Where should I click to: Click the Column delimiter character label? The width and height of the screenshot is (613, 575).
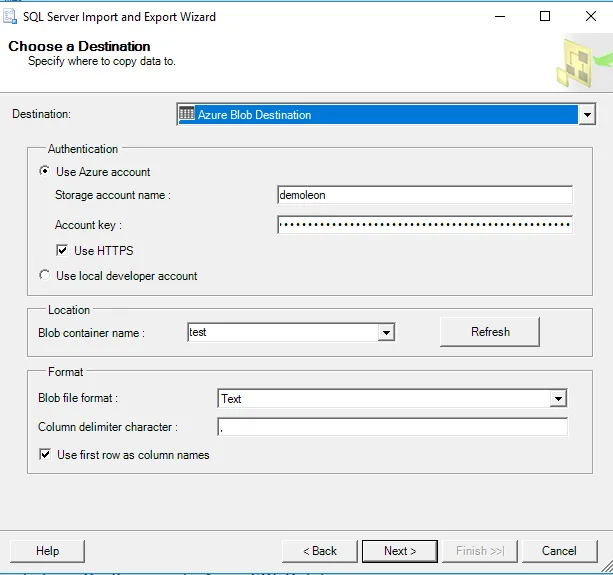coord(108,427)
